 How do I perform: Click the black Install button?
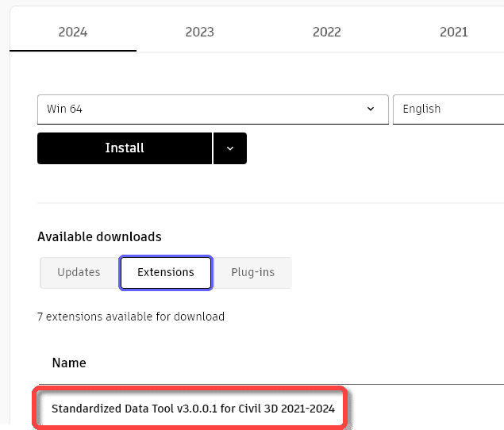point(125,148)
